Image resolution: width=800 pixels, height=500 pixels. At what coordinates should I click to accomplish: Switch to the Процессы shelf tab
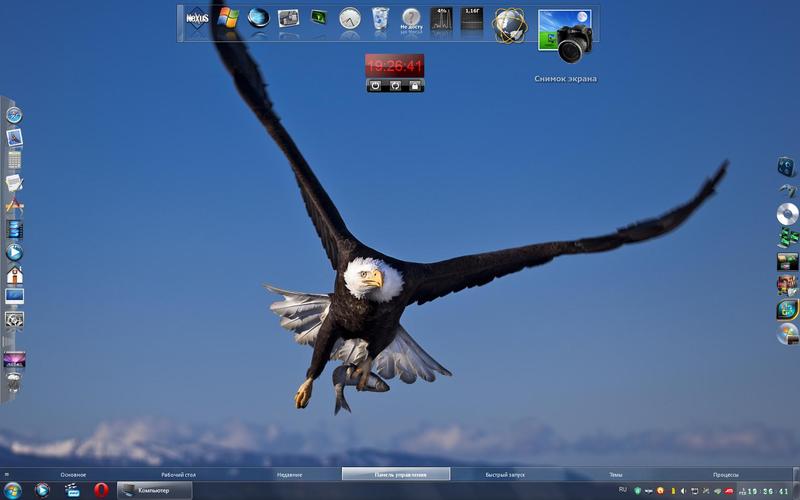[x=726, y=474]
